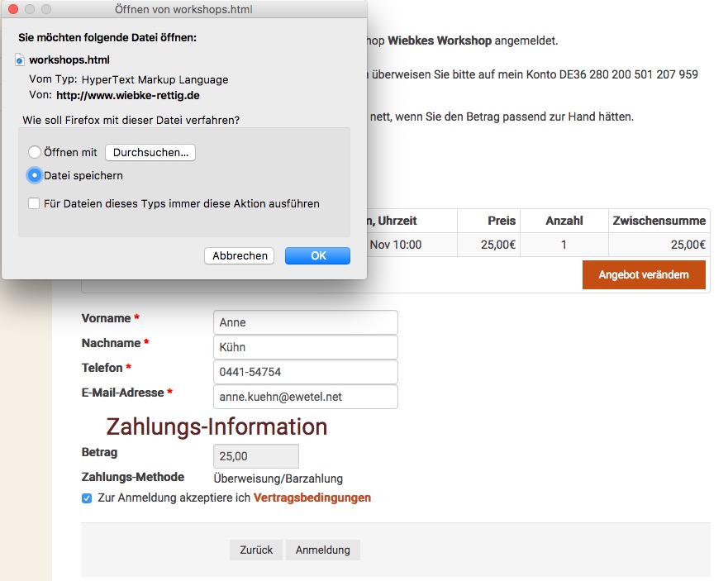Viewport: 728px width, 581px height.
Task: Click the workshops.html file icon
Action: 21,60
